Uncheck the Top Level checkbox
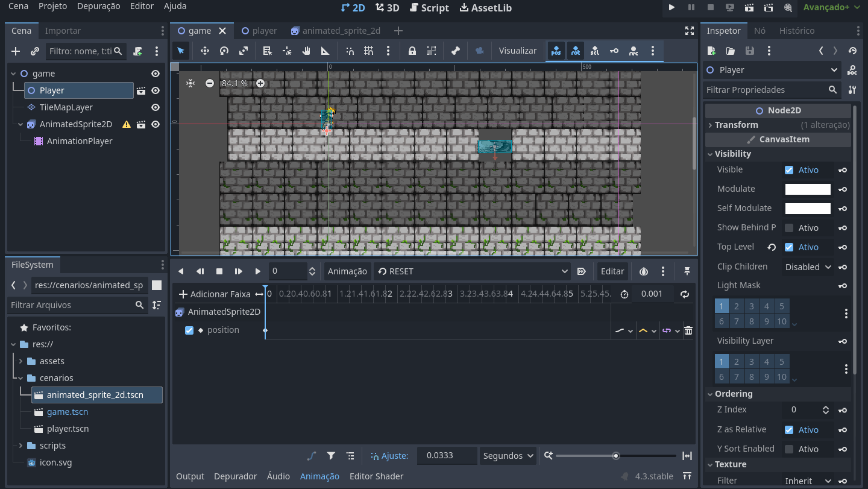Screen dimensions: 868x489 pyautogui.click(x=789, y=247)
